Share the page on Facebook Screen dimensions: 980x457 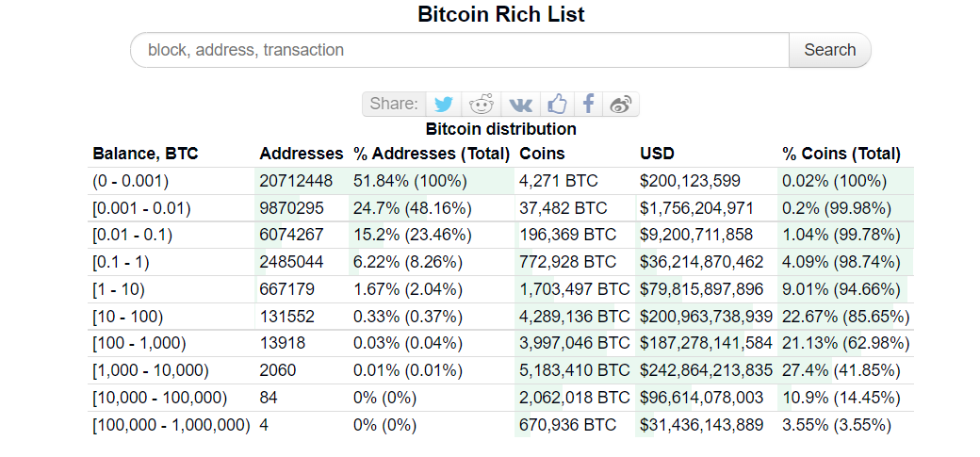[588, 104]
